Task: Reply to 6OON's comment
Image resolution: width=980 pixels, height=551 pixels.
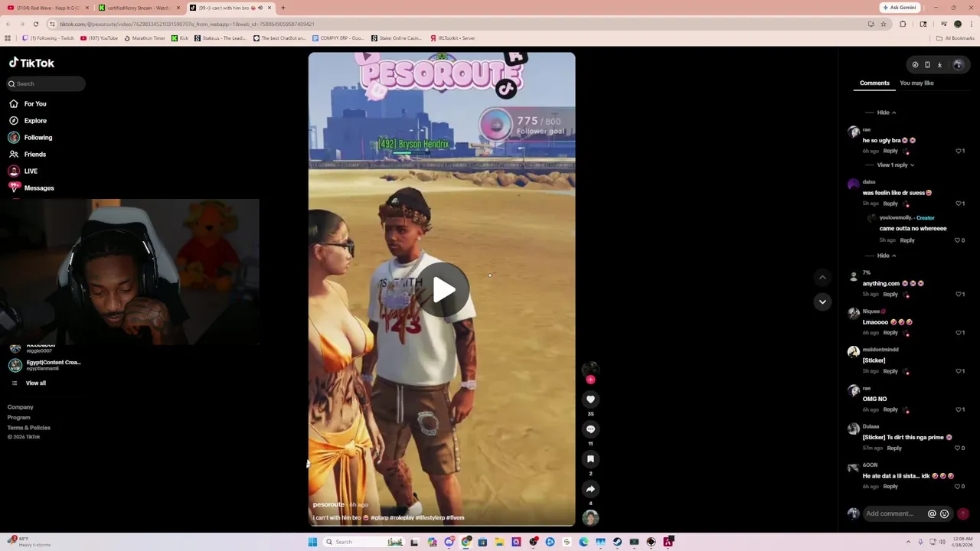Action: [890, 486]
